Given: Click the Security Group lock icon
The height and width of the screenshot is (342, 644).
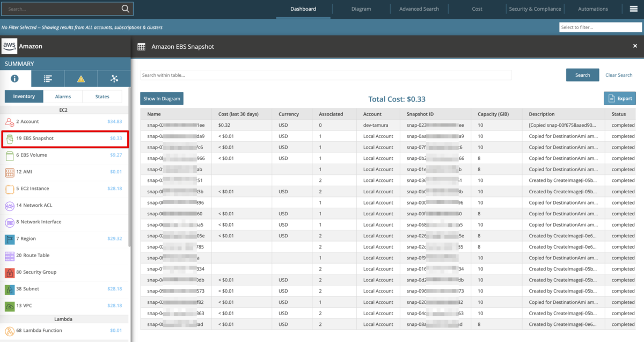Looking at the screenshot, I should click(9, 272).
